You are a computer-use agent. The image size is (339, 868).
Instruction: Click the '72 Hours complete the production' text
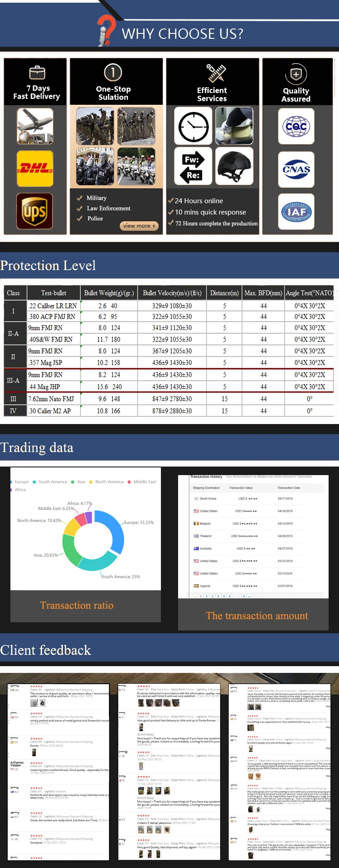[217, 224]
